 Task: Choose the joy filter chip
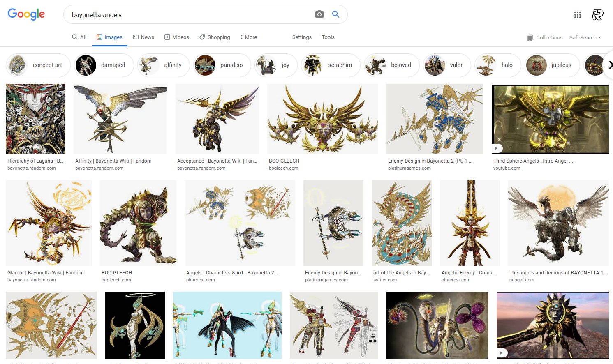click(x=276, y=65)
